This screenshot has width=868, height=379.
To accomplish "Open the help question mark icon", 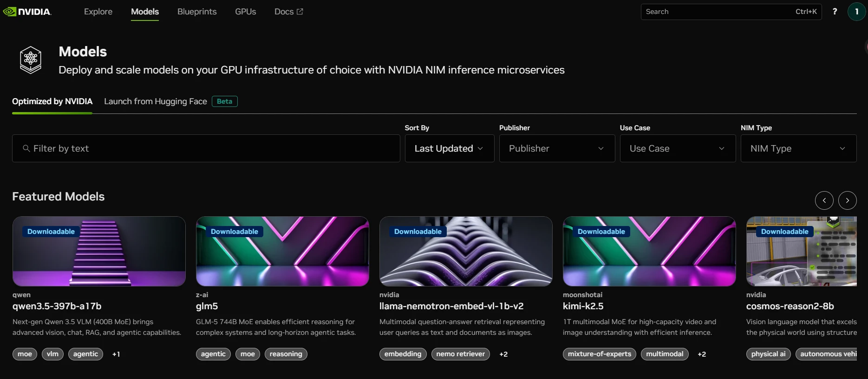I will point(835,12).
